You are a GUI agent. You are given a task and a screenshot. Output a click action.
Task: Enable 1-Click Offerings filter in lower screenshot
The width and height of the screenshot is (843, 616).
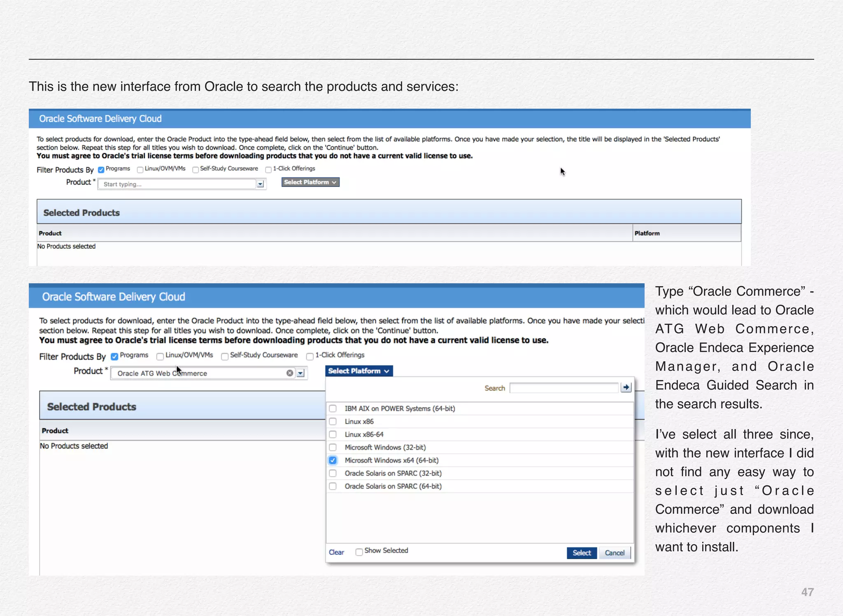tap(310, 356)
